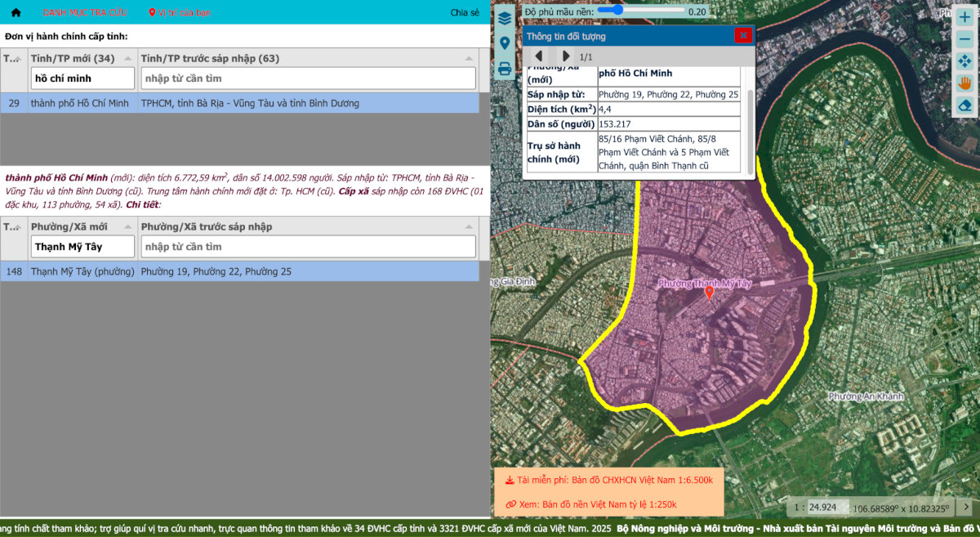
Task: Activate the pan hand tool
Action: (964, 83)
